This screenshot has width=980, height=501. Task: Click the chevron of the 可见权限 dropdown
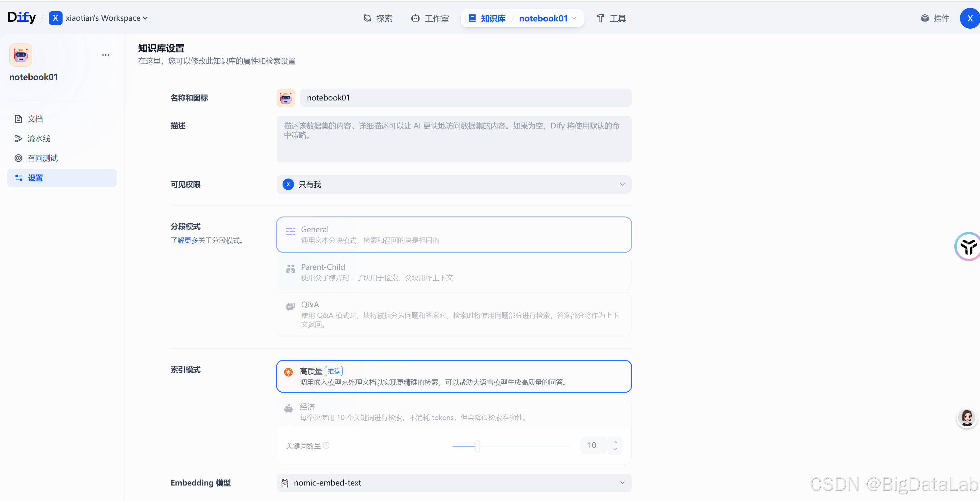[622, 184]
